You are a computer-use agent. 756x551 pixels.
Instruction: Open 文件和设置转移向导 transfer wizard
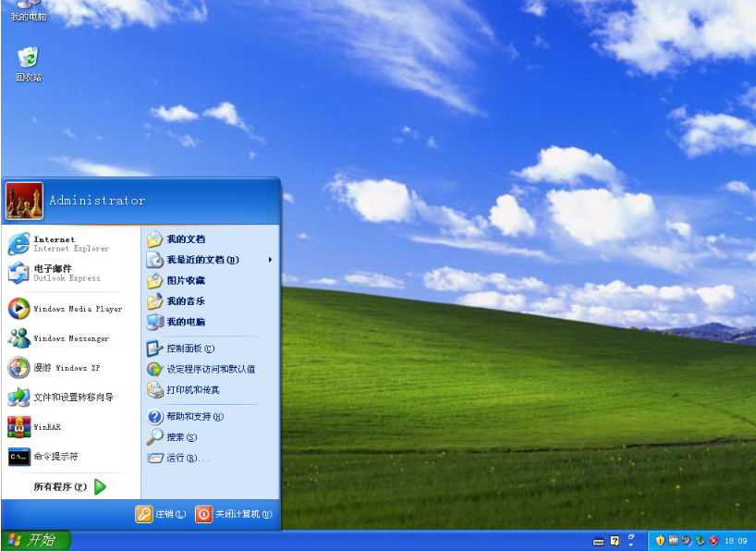[x=69, y=397]
